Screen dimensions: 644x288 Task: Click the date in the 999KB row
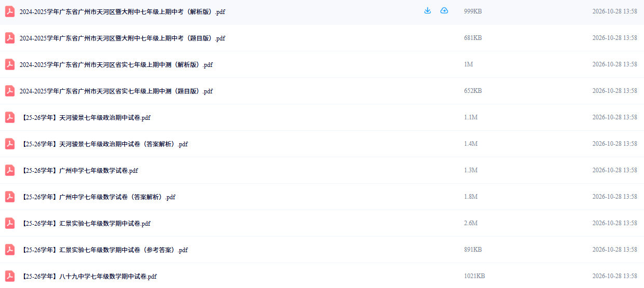(614, 11)
